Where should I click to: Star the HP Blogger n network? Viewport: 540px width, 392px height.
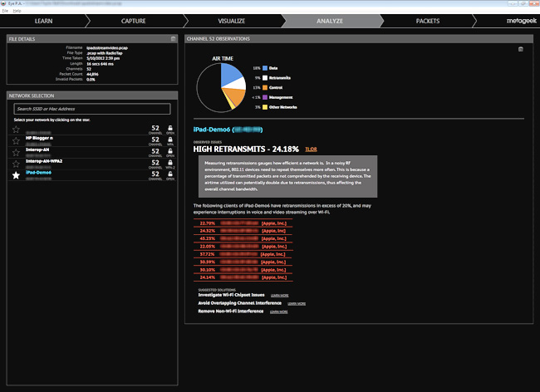coord(16,140)
